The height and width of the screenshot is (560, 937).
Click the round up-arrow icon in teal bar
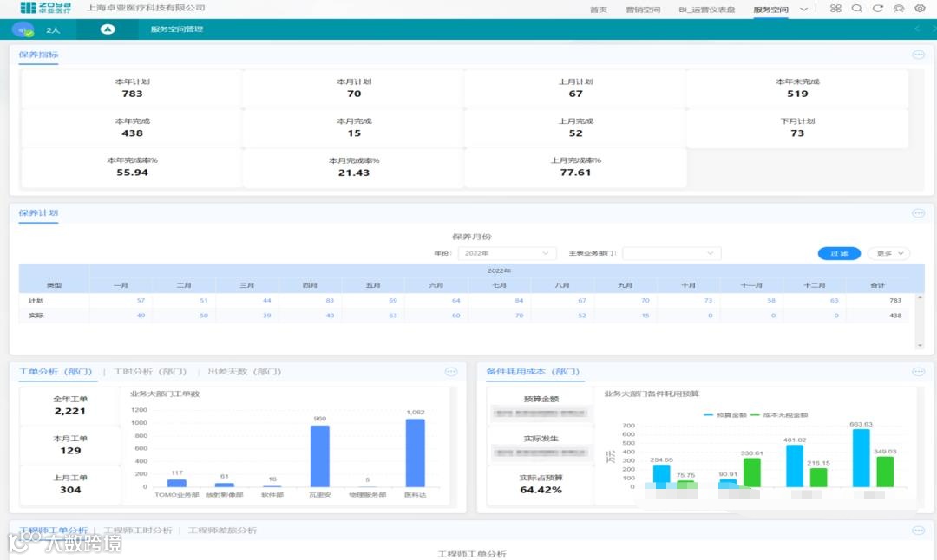(x=108, y=29)
